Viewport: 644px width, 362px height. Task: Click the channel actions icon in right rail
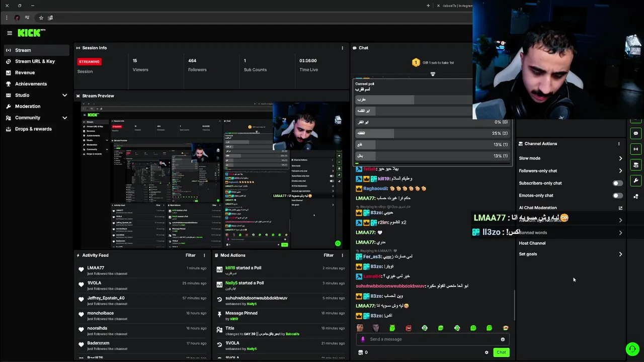(636, 165)
